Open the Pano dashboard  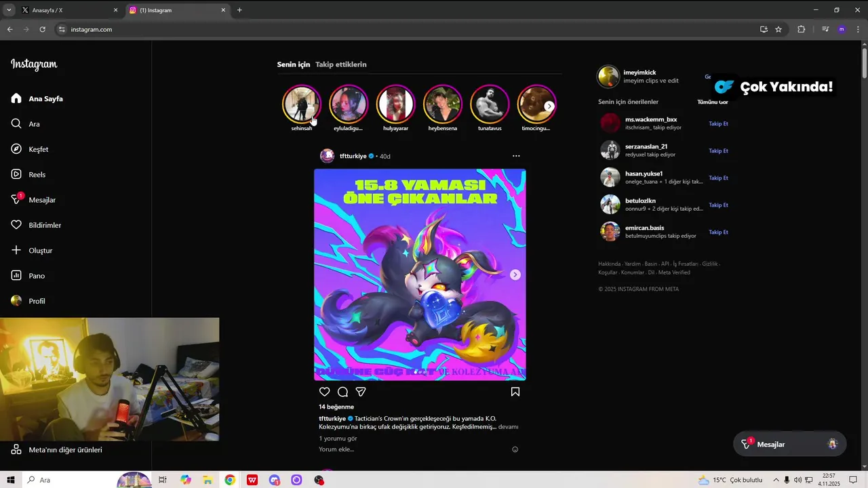(28, 276)
